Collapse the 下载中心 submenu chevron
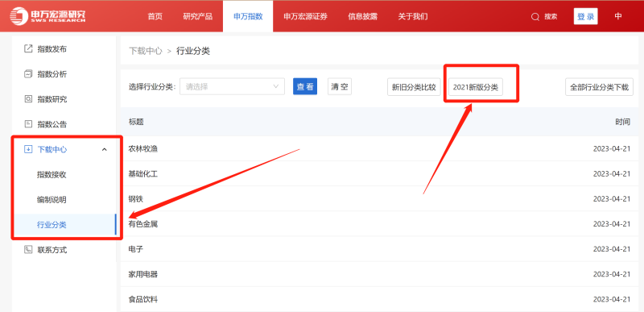This screenshot has width=644, height=312. 105,150
